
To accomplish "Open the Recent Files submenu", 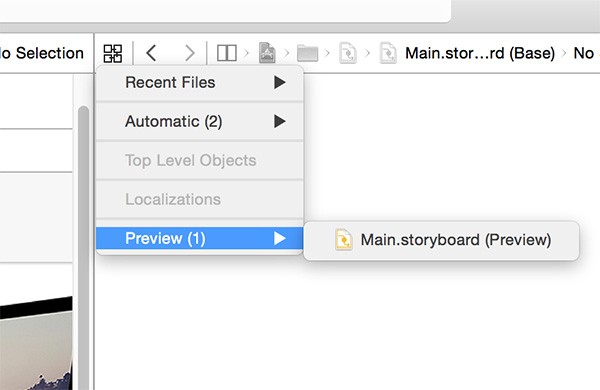I will pos(199,83).
